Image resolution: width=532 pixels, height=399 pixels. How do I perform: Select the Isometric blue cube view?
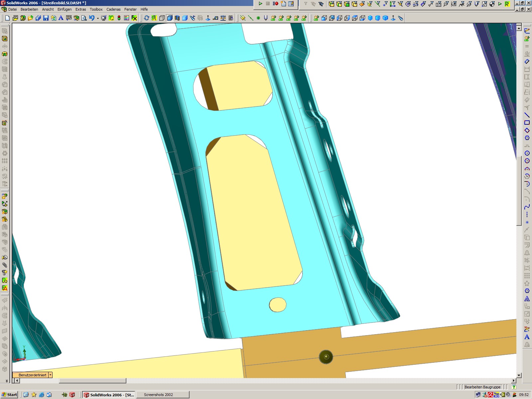pos(370,18)
